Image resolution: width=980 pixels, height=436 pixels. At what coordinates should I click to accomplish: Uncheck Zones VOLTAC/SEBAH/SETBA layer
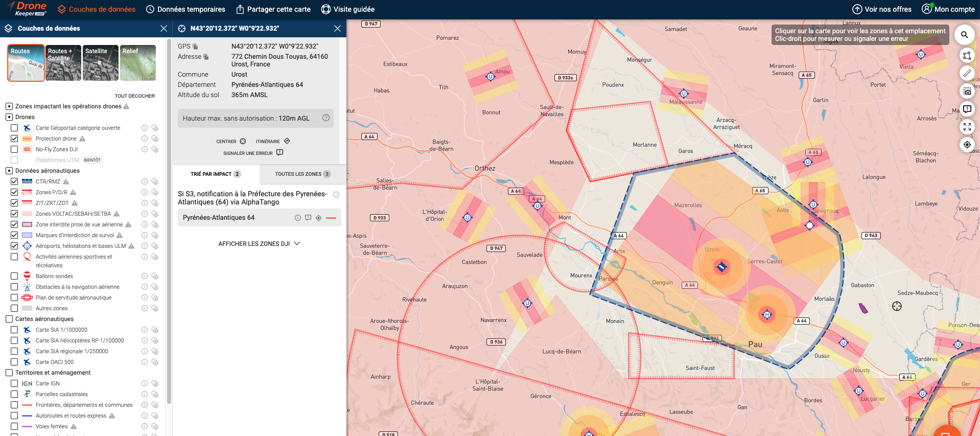pyautogui.click(x=14, y=214)
